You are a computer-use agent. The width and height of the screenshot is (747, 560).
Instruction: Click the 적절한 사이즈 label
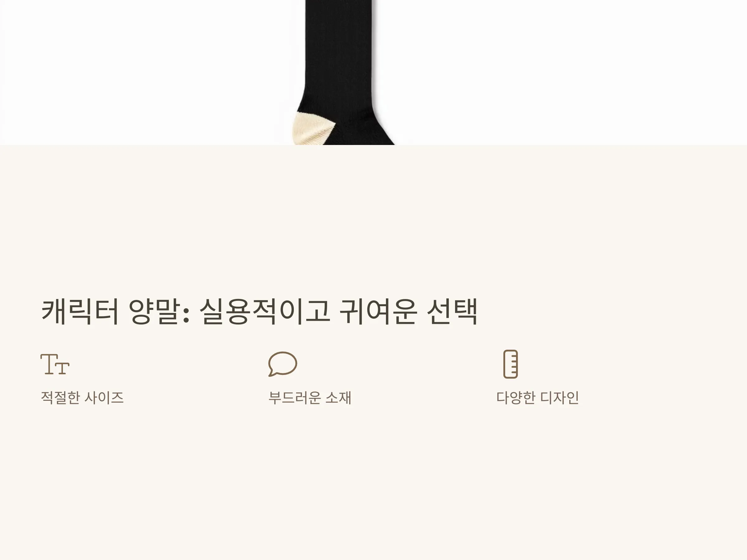82,398
